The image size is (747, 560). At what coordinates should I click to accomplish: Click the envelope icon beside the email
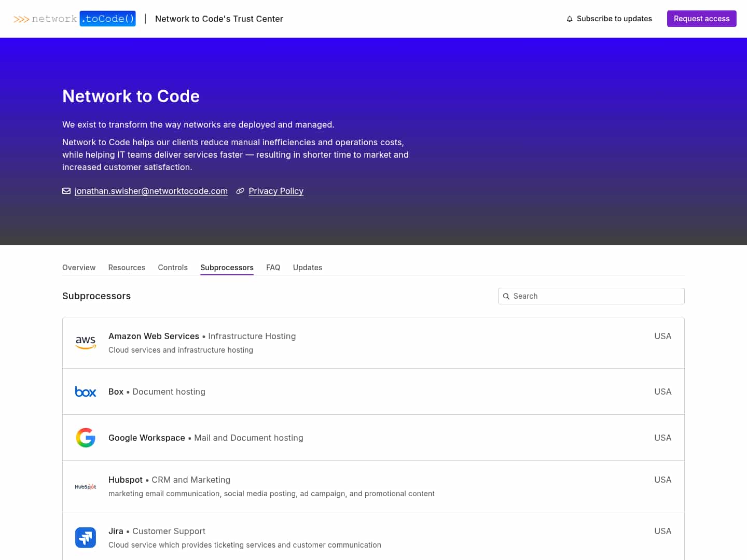tap(66, 191)
